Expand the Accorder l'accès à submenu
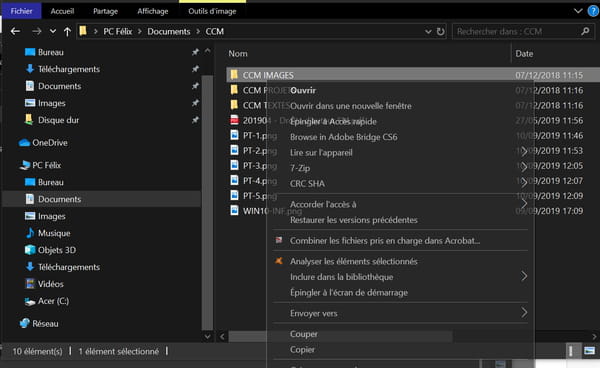600x368 pixels. (524, 204)
